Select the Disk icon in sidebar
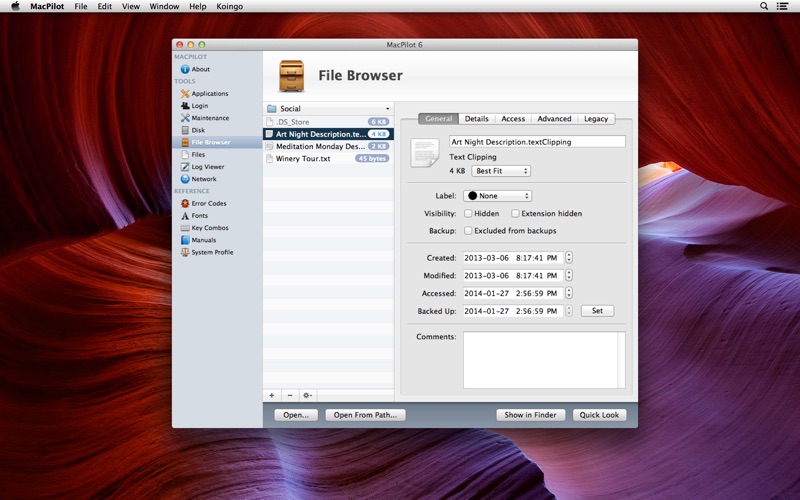The width and height of the screenshot is (800, 500). pyautogui.click(x=185, y=130)
